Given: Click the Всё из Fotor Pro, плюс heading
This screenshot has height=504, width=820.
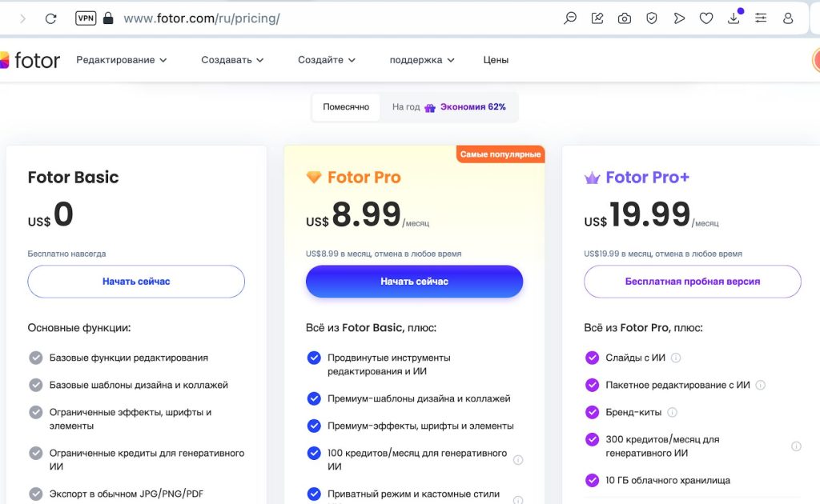Looking at the screenshot, I should click(x=643, y=328).
